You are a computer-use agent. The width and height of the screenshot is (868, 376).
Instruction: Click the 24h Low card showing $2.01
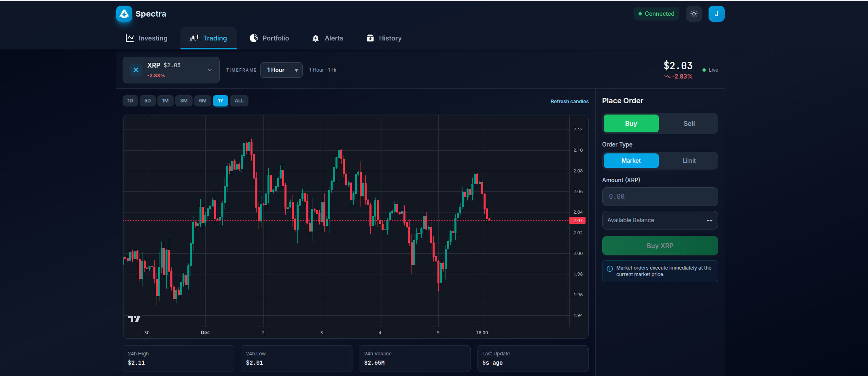[x=297, y=359]
